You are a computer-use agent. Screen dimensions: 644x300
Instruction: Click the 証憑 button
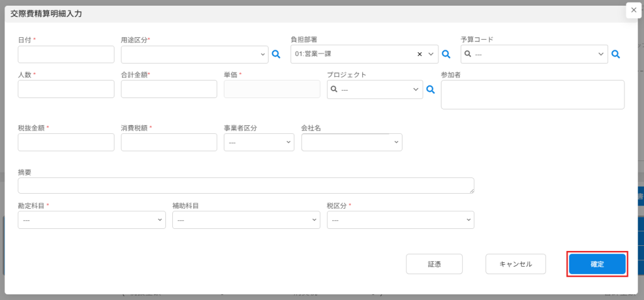(x=434, y=264)
